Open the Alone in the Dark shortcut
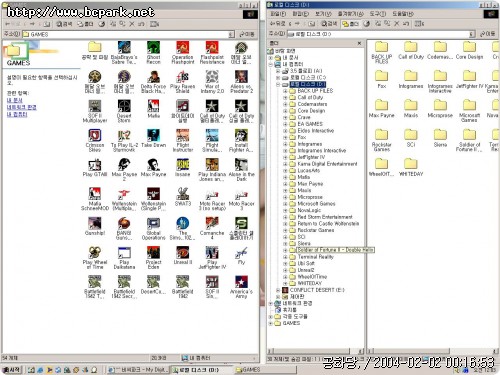The height and width of the screenshot is (375, 500). point(241,170)
